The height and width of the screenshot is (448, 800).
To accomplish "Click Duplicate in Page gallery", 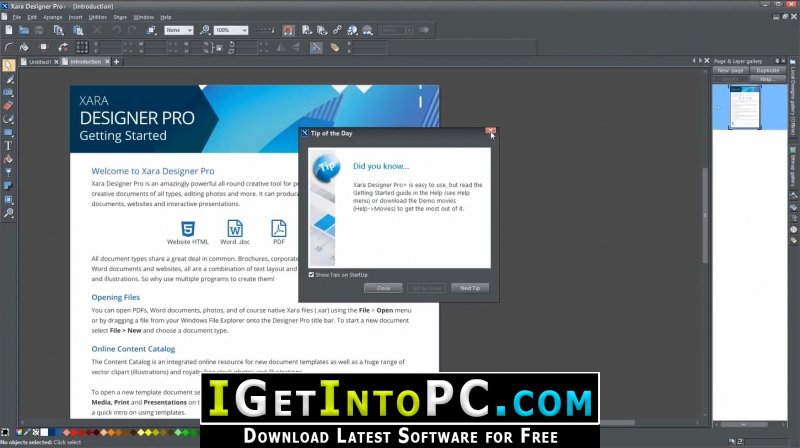I will [768, 70].
